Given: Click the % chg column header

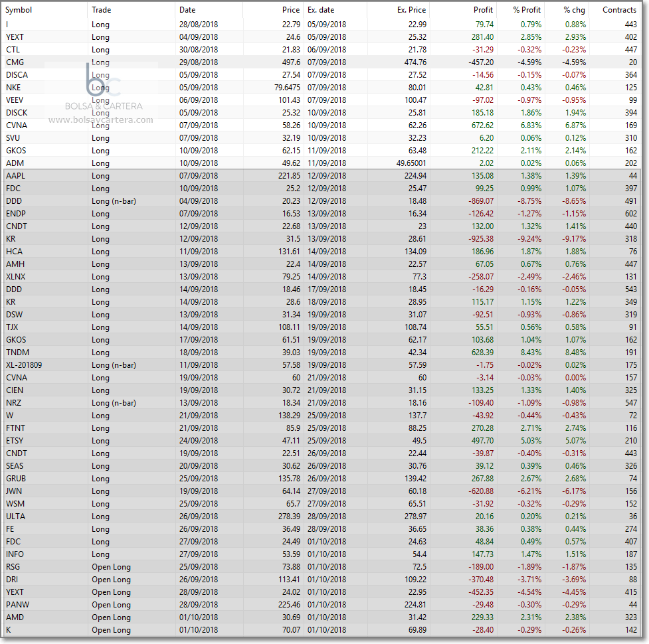Looking at the screenshot, I should [575, 10].
